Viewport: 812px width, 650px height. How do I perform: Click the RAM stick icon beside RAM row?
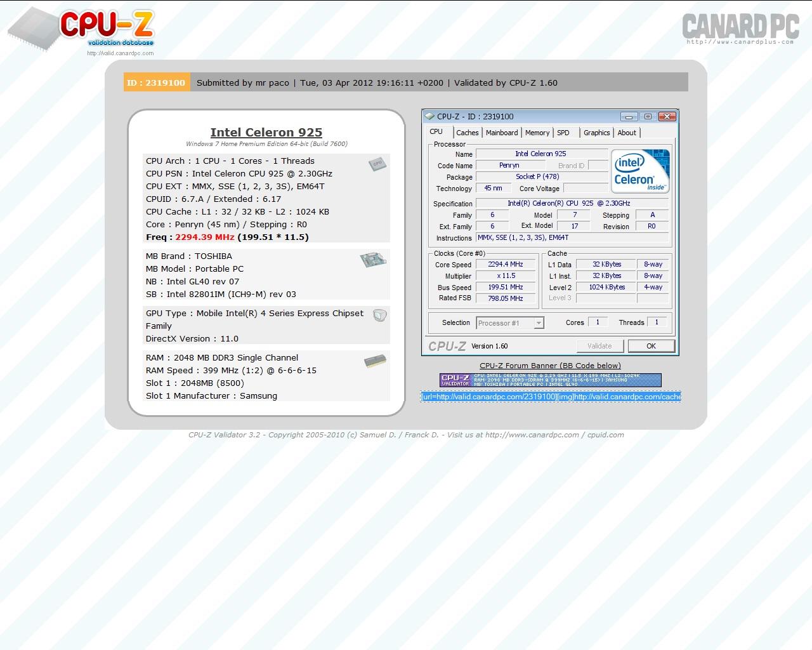375,361
